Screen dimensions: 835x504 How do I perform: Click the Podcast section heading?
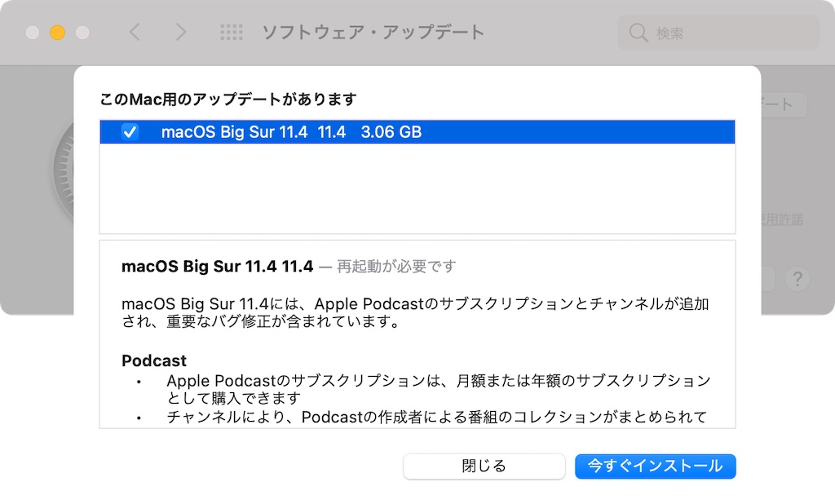click(154, 360)
